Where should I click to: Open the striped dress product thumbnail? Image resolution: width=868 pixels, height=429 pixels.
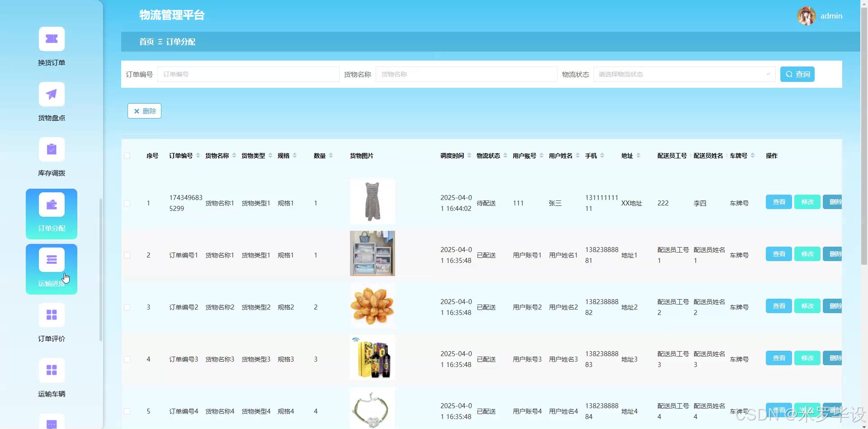point(373,201)
